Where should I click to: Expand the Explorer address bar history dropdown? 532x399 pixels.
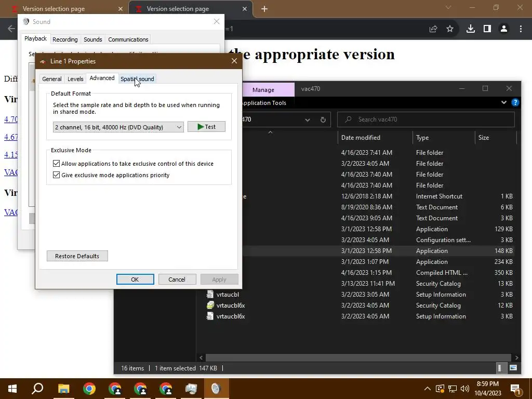[308, 119]
